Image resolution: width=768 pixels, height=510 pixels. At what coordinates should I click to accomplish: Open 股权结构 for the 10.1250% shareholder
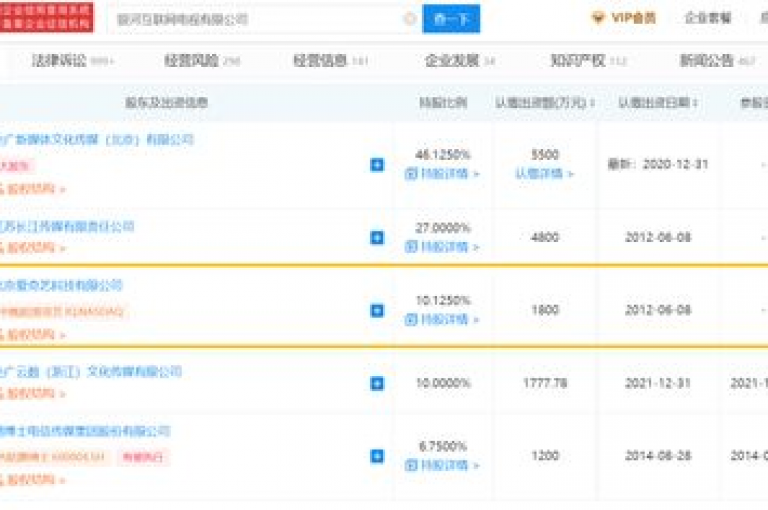(33, 335)
